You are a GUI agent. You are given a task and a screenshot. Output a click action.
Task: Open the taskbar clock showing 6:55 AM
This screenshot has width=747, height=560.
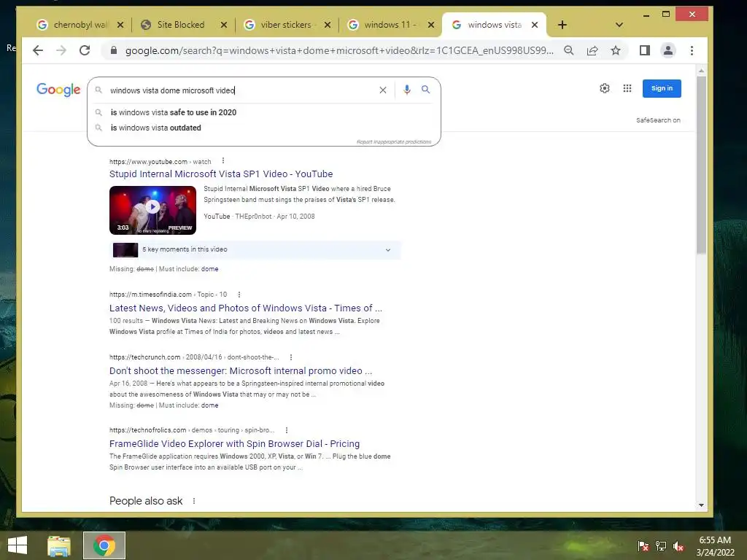[x=715, y=546]
